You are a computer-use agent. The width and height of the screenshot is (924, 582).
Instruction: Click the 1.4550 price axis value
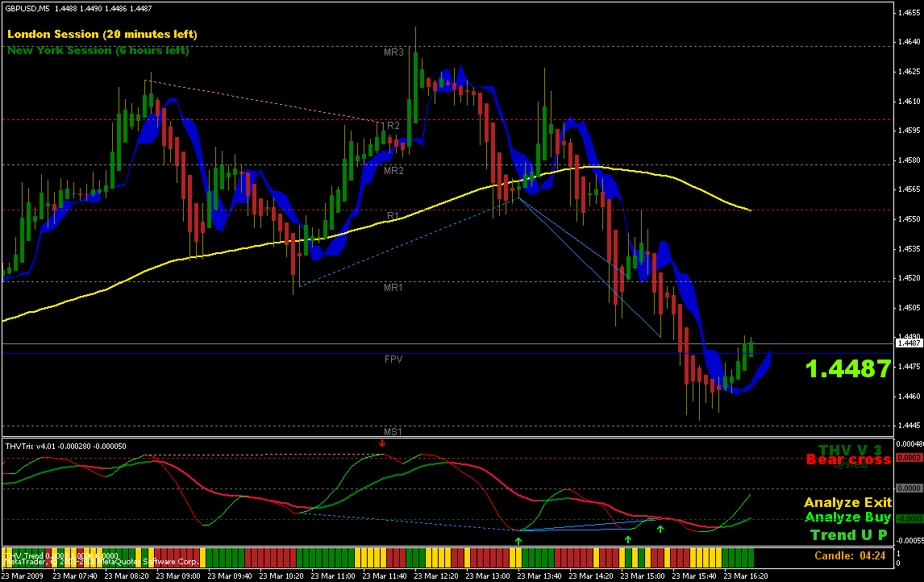(909, 219)
